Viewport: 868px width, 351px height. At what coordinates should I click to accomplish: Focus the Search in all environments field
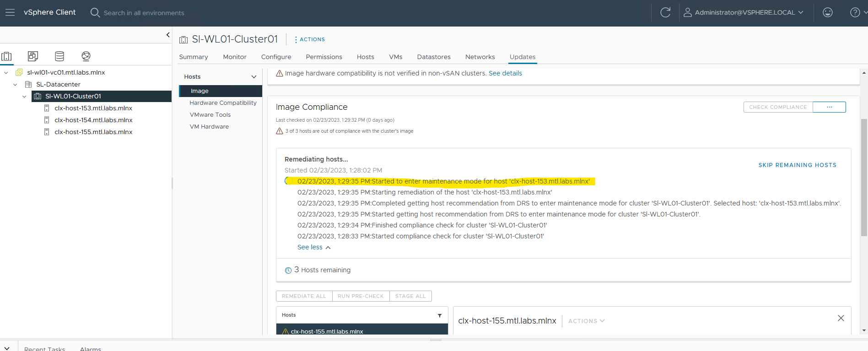pyautogui.click(x=144, y=13)
